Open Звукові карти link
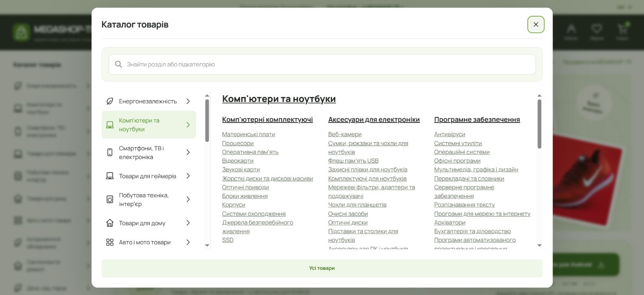 [x=241, y=170]
